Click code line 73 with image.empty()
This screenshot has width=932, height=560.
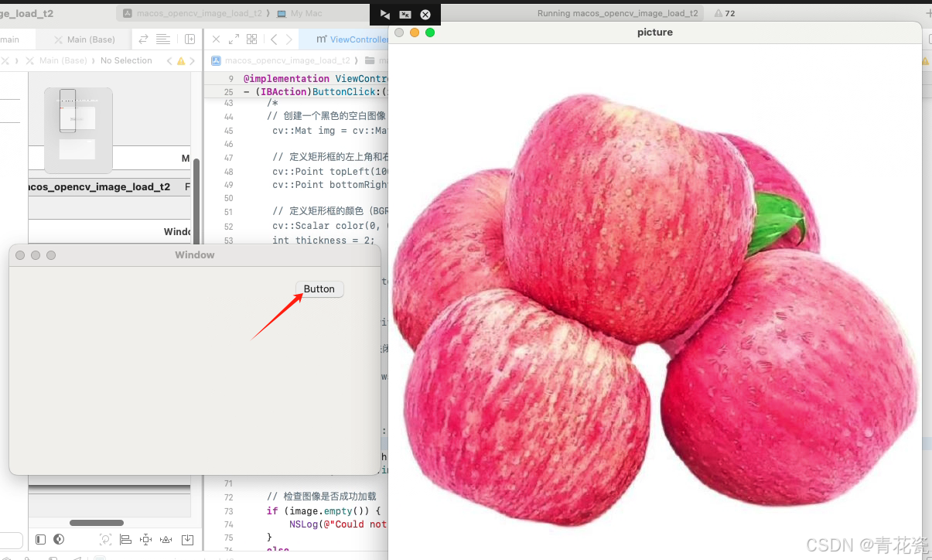323,510
